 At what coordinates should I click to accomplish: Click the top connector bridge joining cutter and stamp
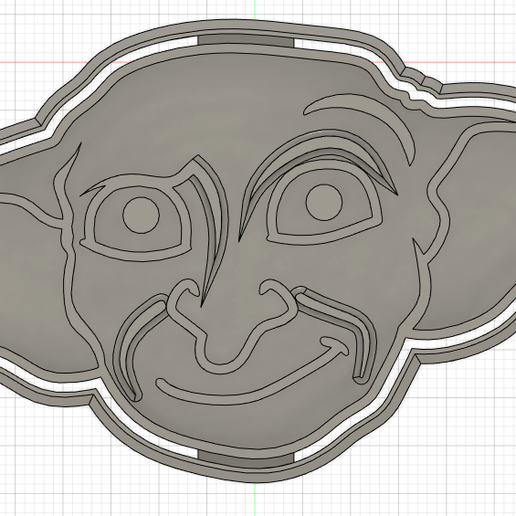click(246, 40)
